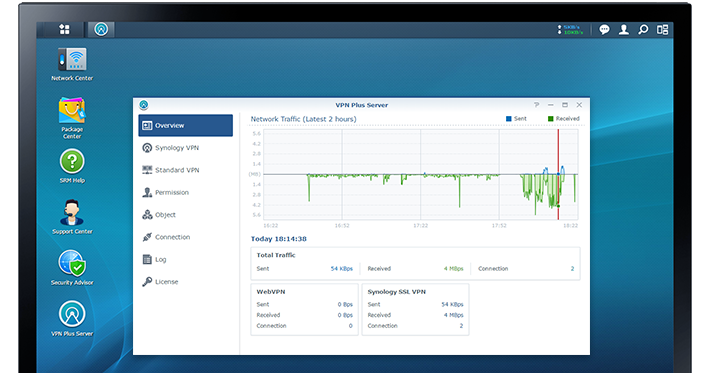Open Package Center desktop icon
Screen dimensions: 711x373
[72, 118]
